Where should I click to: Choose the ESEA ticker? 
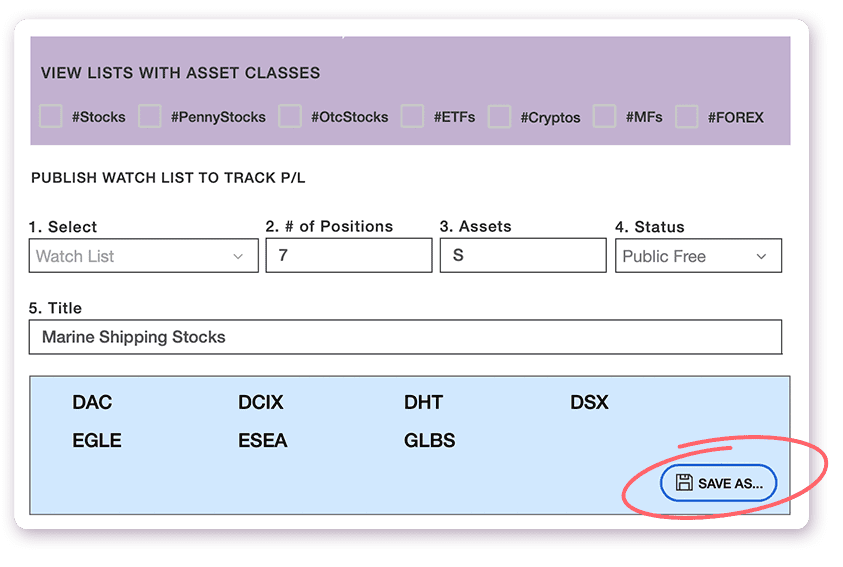pos(263,440)
